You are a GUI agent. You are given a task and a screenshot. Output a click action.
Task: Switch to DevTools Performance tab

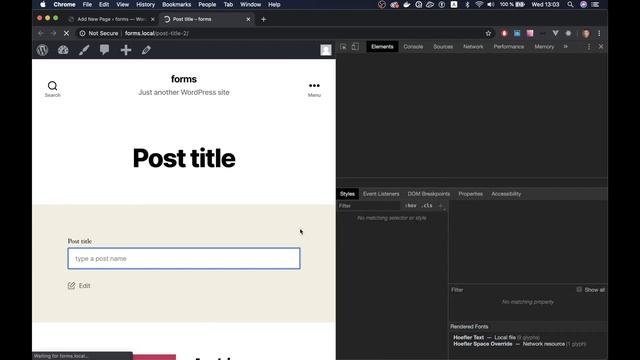509,47
